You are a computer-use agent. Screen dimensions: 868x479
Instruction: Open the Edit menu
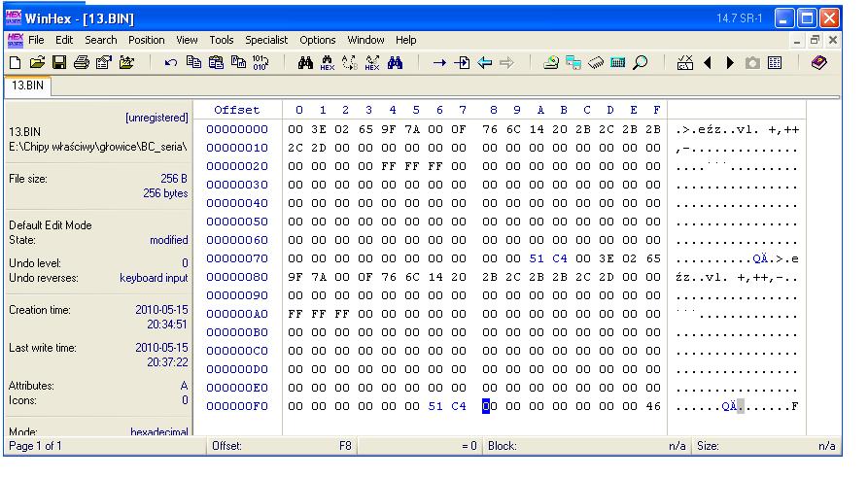click(64, 40)
